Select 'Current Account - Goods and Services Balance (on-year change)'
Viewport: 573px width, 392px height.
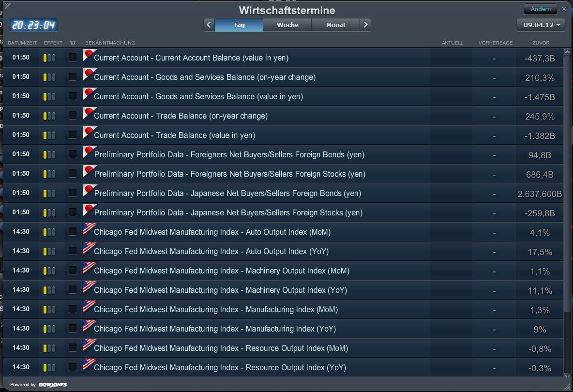tap(205, 77)
